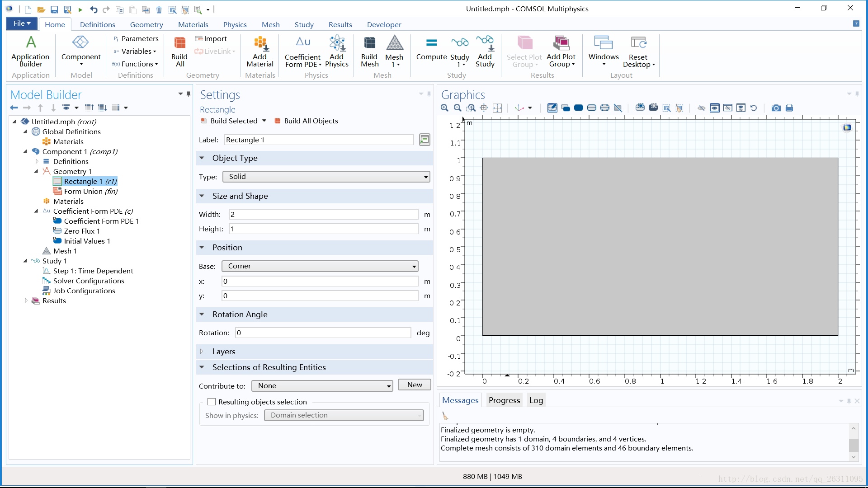
Task: Switch to the Results ribbon tab
Action: (340, 24)
